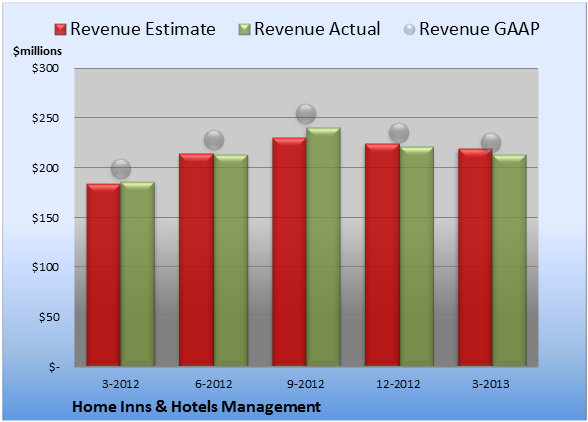
Task: Select the green actual bar for 9-2012
Action: coord(324,247)
